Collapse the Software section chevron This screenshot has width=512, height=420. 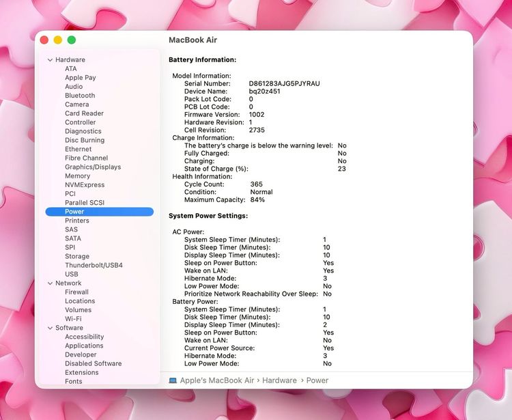tap(50, 328)
